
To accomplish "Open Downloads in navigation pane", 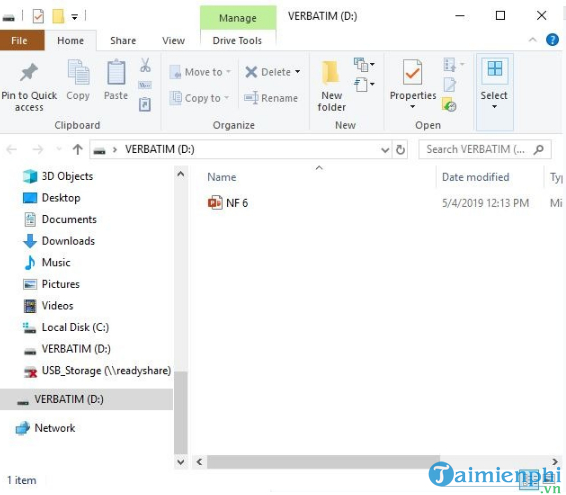I will coord(58,241).
